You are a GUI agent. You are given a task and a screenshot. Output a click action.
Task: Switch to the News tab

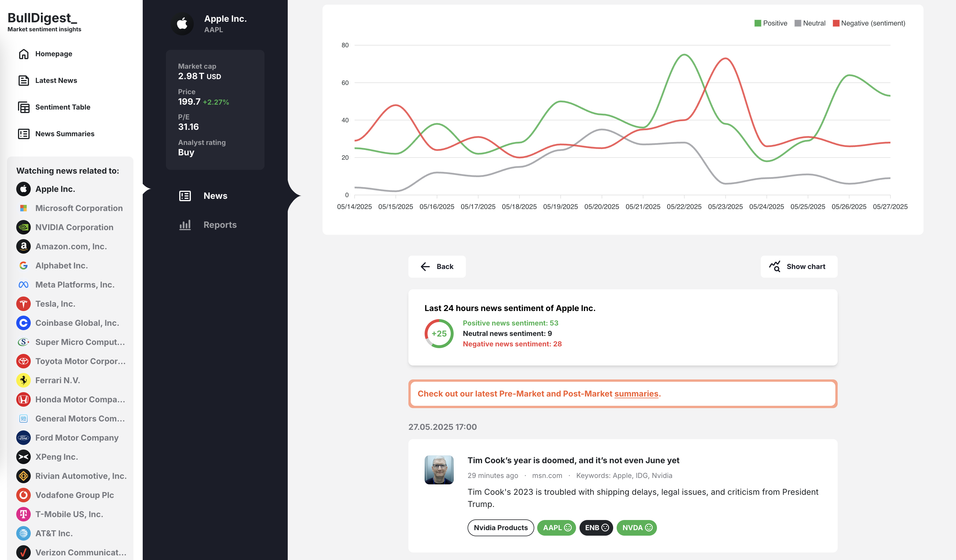pyautogui.click(x=215, y=196)
